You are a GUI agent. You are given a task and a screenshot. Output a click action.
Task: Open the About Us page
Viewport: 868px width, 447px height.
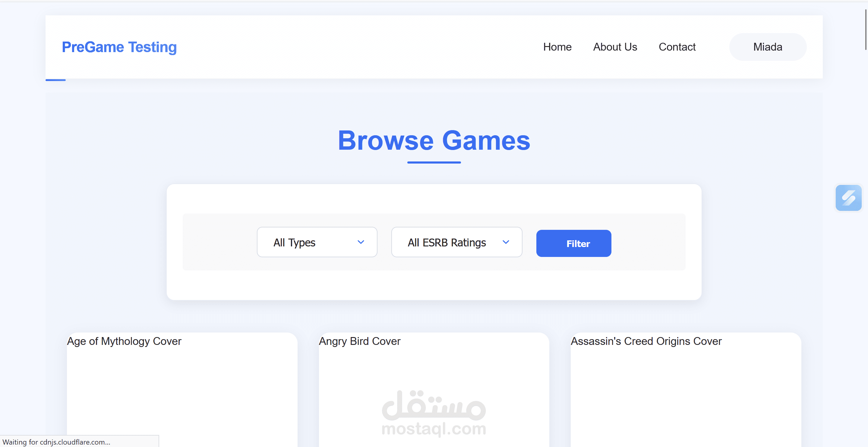click(615, 47)
